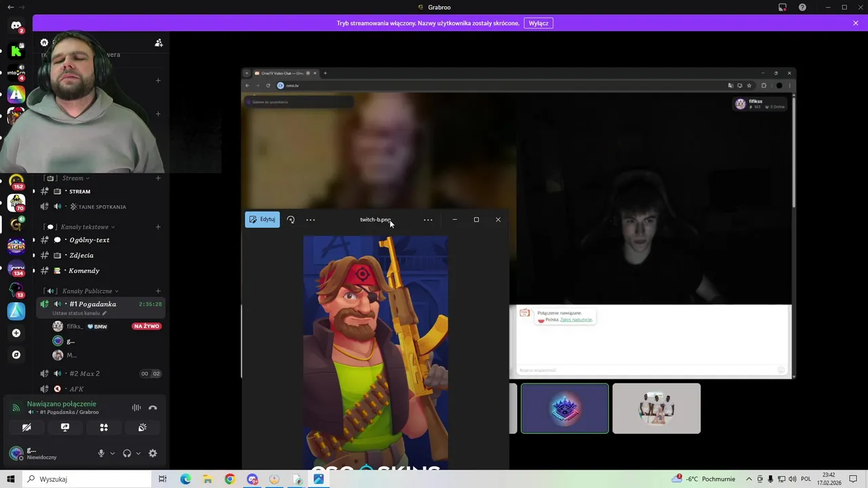Open the server with the 134 badge
The width and height of the screenshot is (868, 488).
pyautogui.click(x=16, y=268)
